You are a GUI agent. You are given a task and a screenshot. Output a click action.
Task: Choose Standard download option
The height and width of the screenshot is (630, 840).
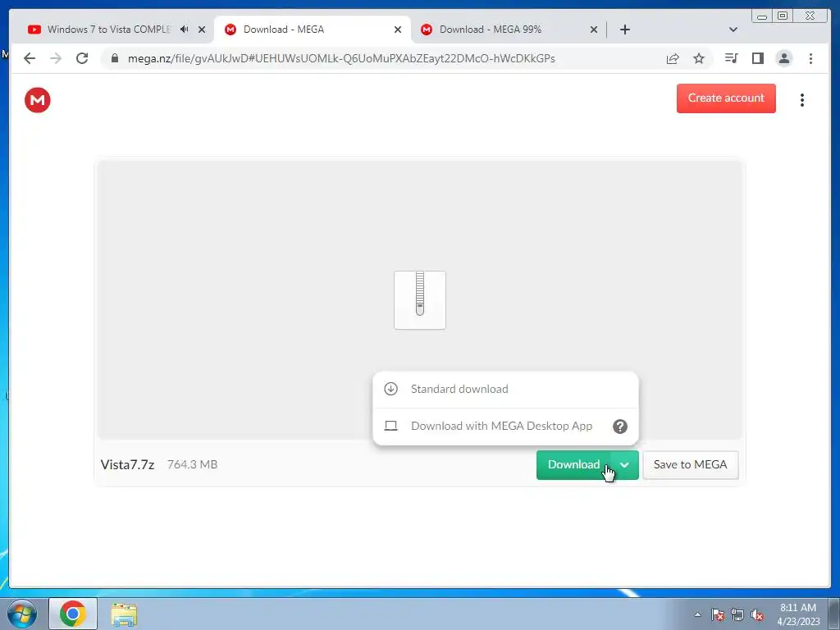coord(505,389)
